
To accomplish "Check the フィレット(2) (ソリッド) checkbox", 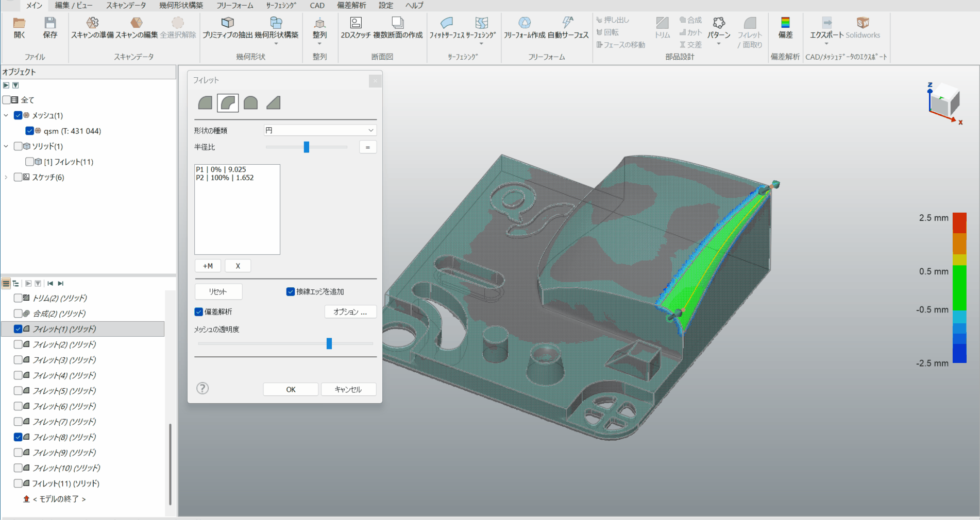I will coord(18,344).
